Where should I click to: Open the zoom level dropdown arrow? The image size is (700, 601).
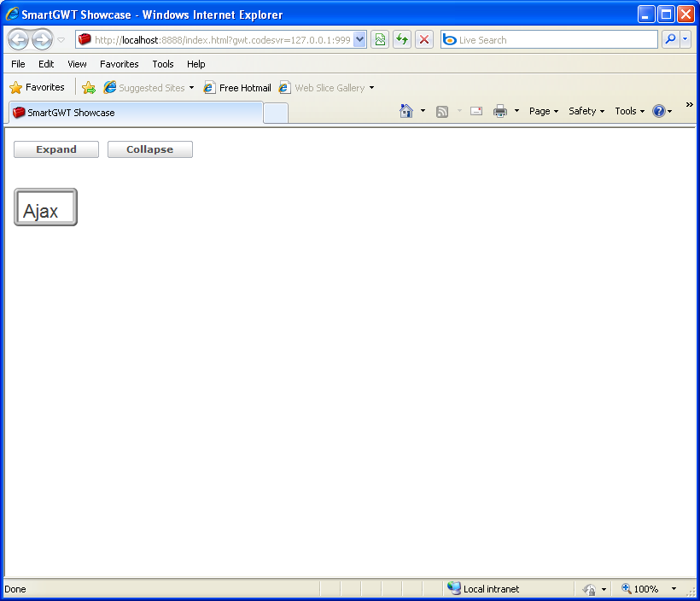674,589
